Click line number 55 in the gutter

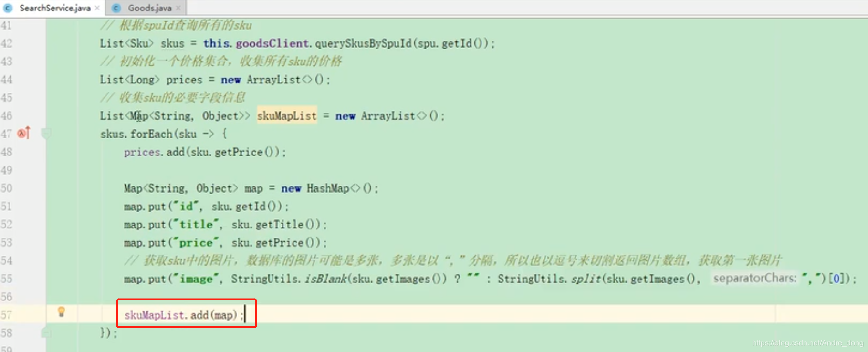[7, 279]
